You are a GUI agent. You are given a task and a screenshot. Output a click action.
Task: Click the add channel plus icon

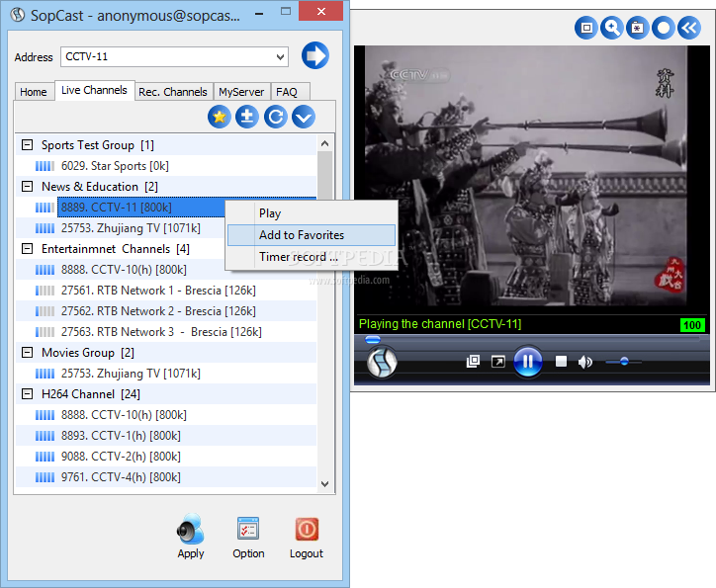tap(247, 117)
